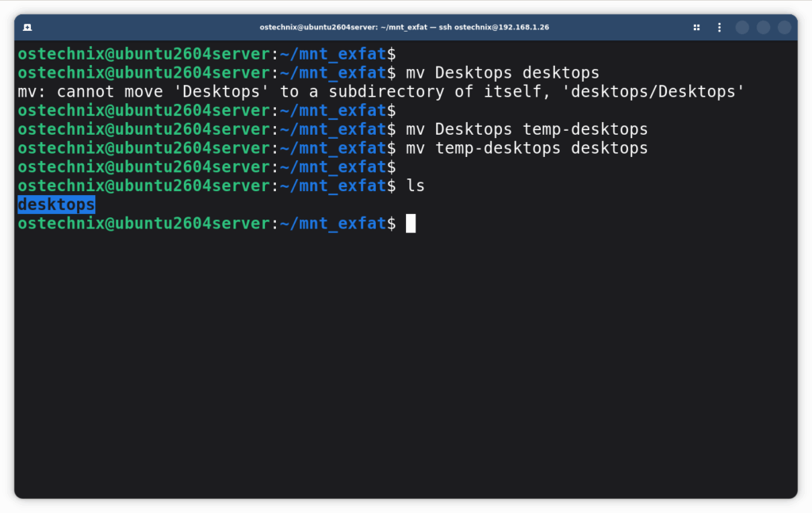This screenshot has width=812, height=513.
Task: Click 'mv temp-desktops desktops' command
Action: click(x=527, y=148)
